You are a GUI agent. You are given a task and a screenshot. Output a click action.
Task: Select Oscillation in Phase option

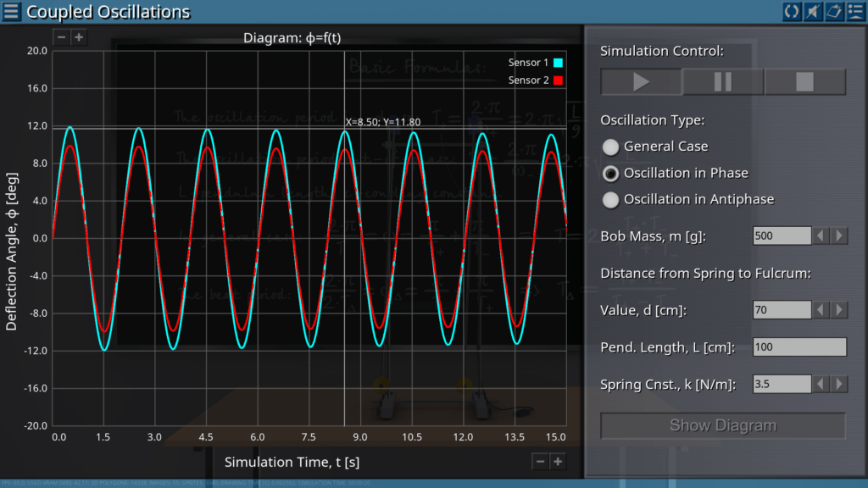pyautogui.click(x=610, y=174)
